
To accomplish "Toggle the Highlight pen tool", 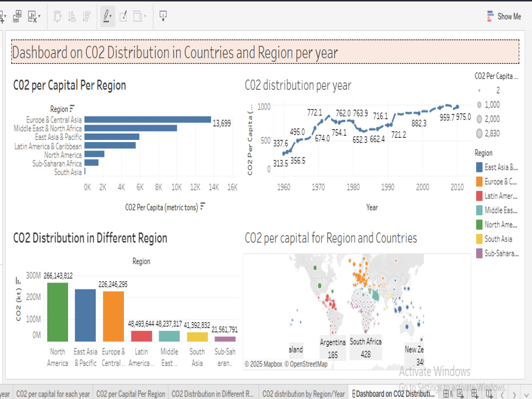I will [x=106, y=16].
